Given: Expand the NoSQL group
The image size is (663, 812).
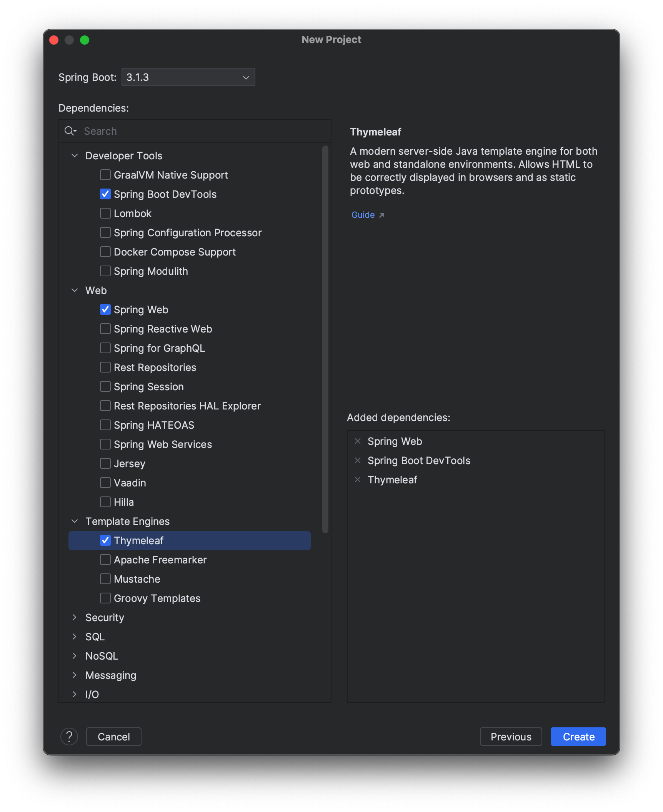Looking at the screenshot, I should click(x=75, y=656).
